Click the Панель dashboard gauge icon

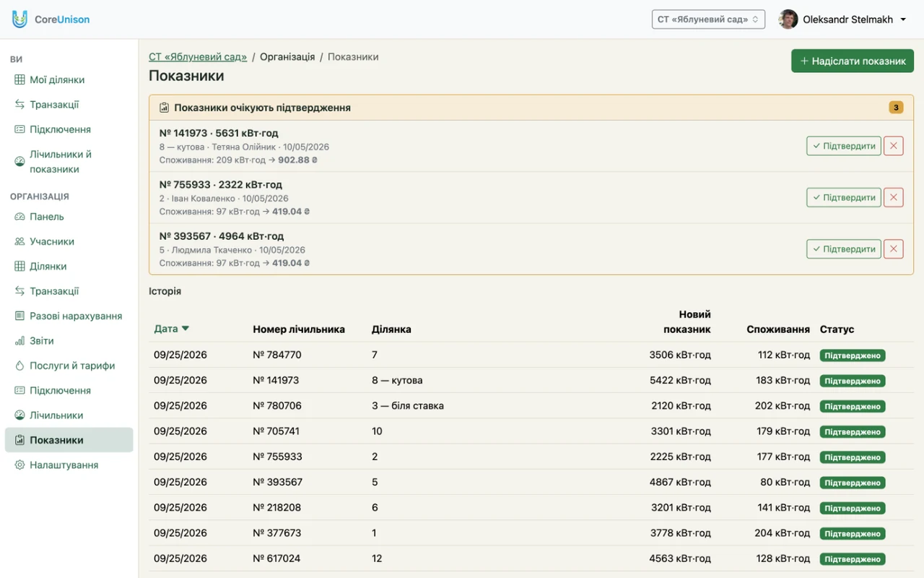pyautogui.click(x=19, y=217)
